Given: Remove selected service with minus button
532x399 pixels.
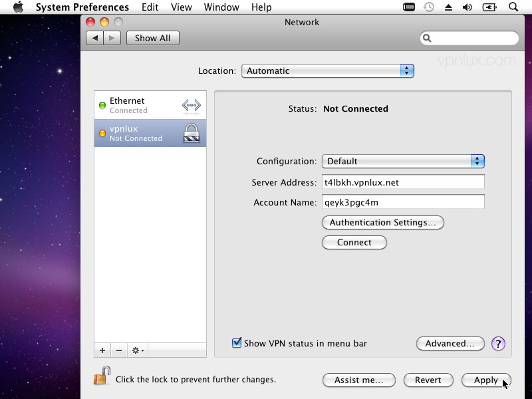Looking at the screenshot, I should (x=119, y=350).
